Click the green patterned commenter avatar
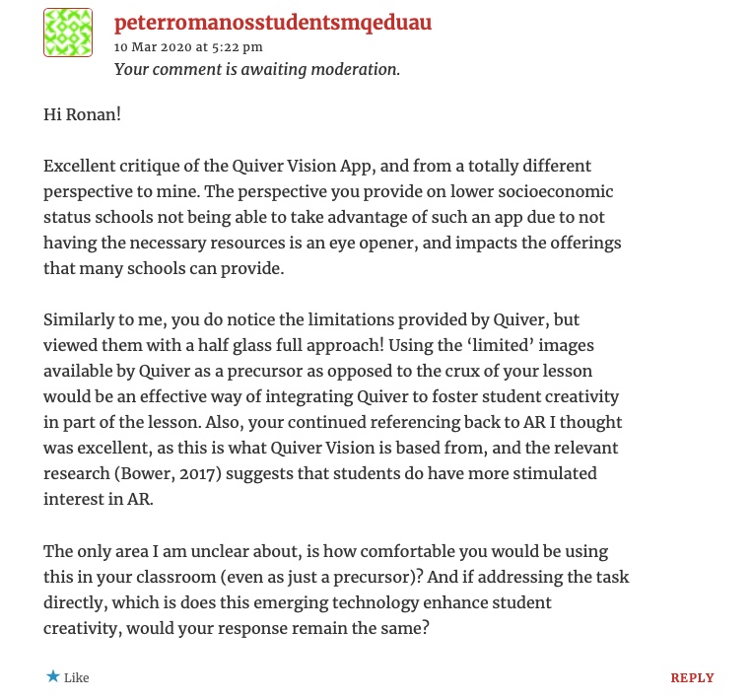Viewport: 752px width, 700px height. pyautogui.click(x=68, y=33)
